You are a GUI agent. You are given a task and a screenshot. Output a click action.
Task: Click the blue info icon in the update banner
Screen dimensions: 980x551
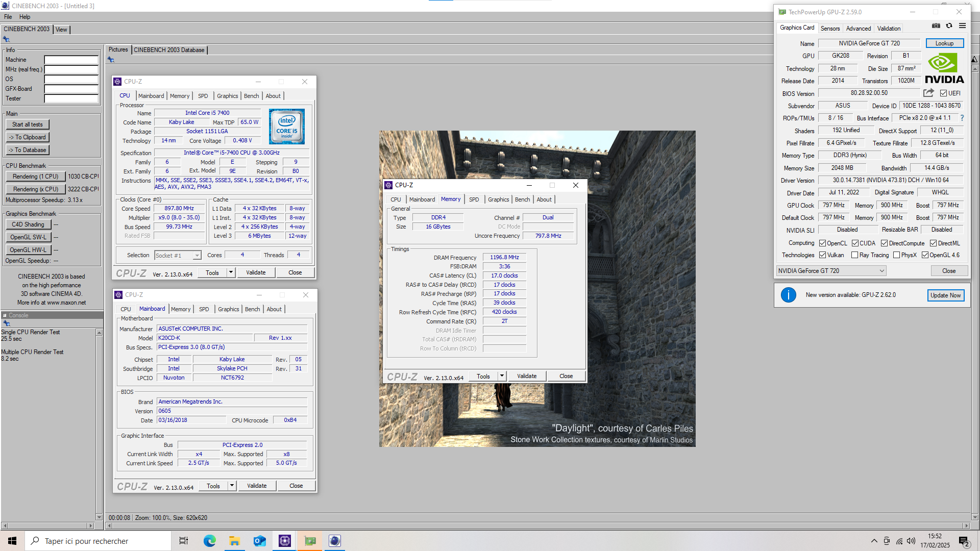pos(789,295)
